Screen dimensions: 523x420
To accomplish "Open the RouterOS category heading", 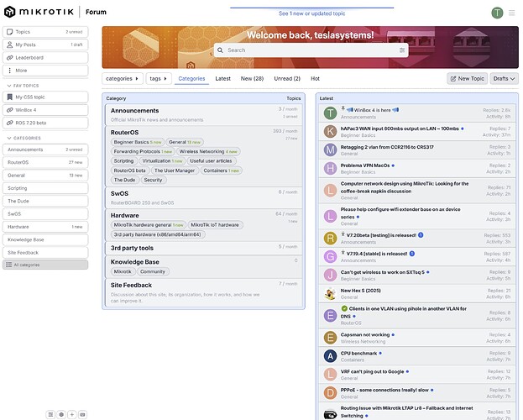I will pyautogui.click(x=124, y=133).
